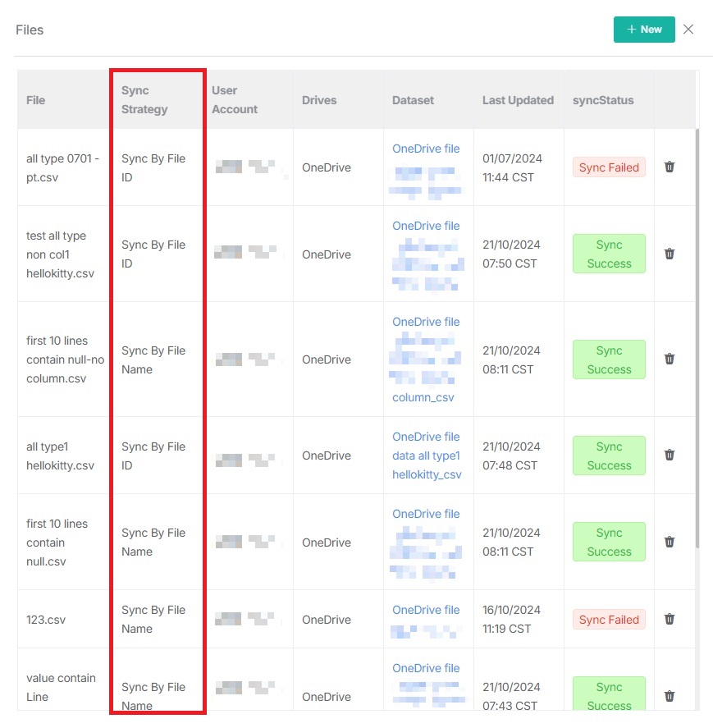Delete the 123.csv file row
The image size is (713, 728).
click(670, 620)
